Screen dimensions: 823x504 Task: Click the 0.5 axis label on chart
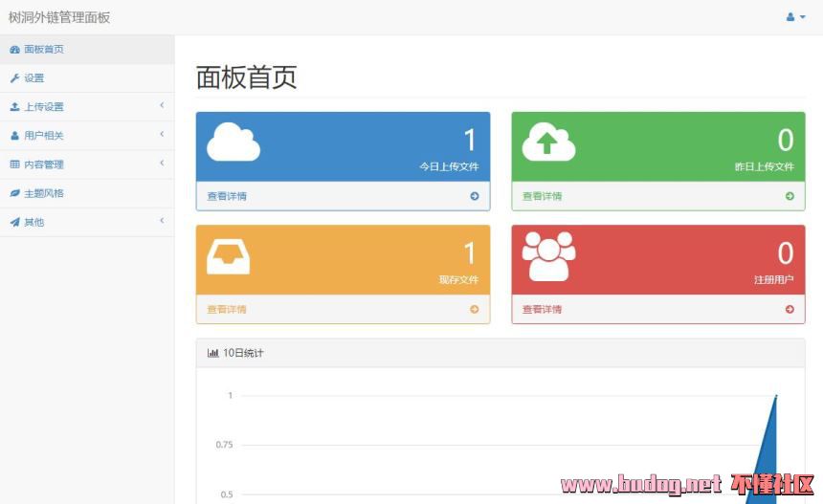point(227,494)
